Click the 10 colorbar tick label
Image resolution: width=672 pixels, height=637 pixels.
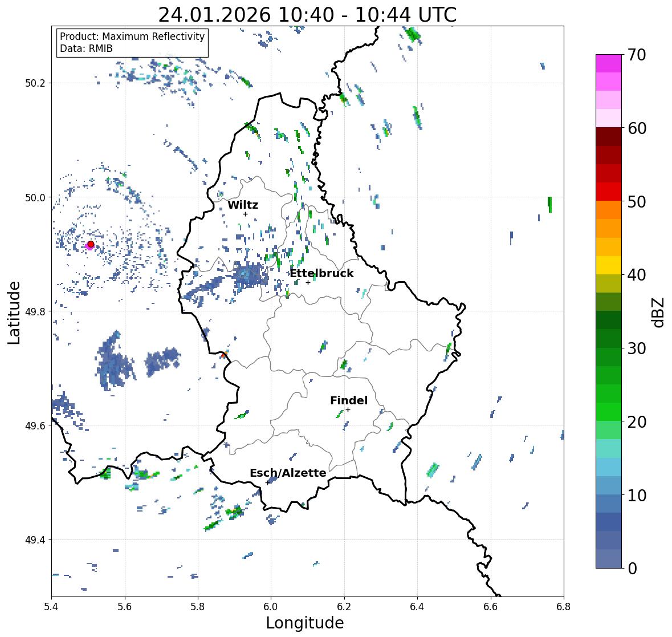tap(637, 495)
